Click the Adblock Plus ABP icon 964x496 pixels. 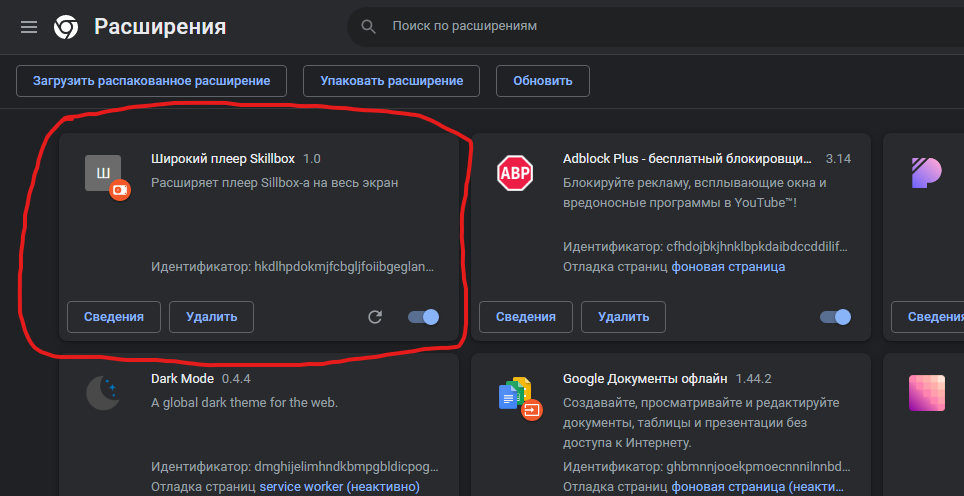[x=515, y=173]
